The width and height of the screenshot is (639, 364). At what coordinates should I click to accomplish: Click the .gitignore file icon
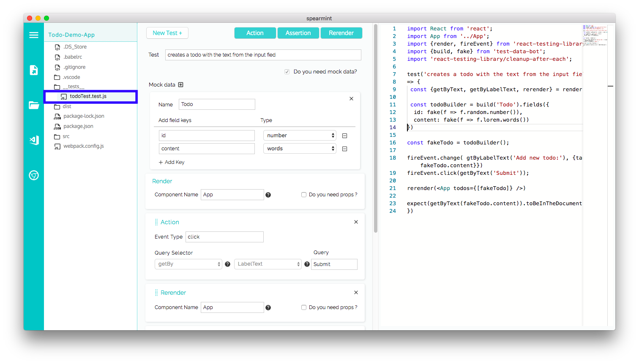57,67
